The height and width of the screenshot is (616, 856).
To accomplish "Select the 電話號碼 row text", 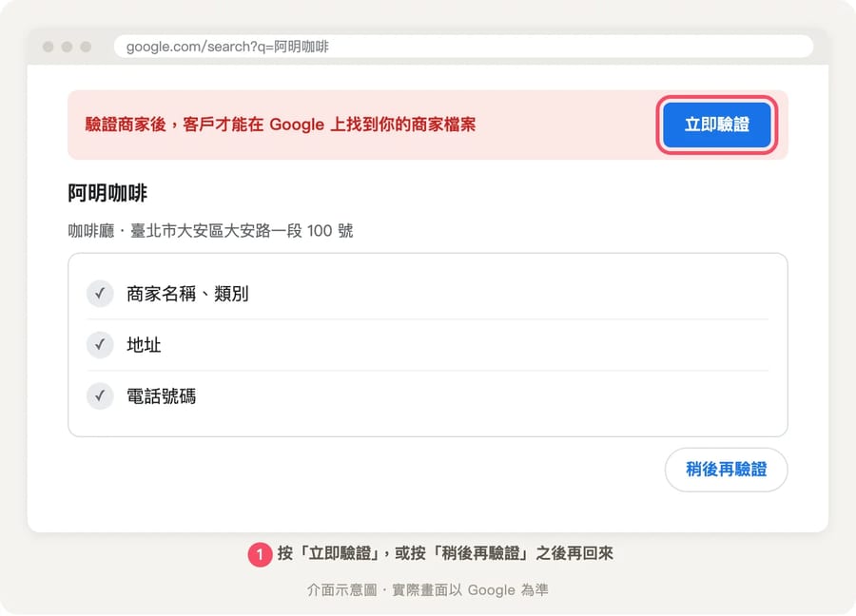I will pyautogui.click(x=161, y=396).
